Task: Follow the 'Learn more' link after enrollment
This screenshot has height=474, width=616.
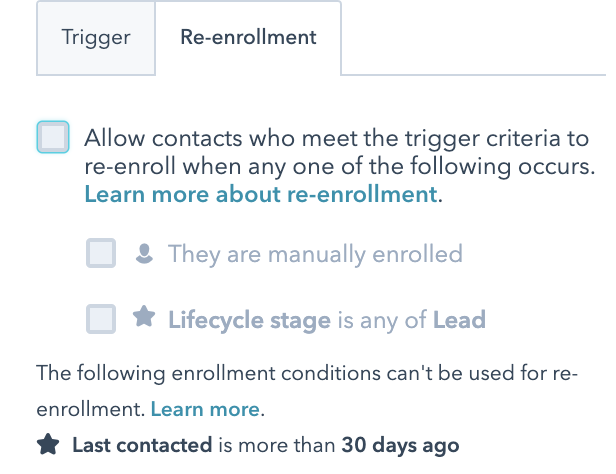Action: 205,409
